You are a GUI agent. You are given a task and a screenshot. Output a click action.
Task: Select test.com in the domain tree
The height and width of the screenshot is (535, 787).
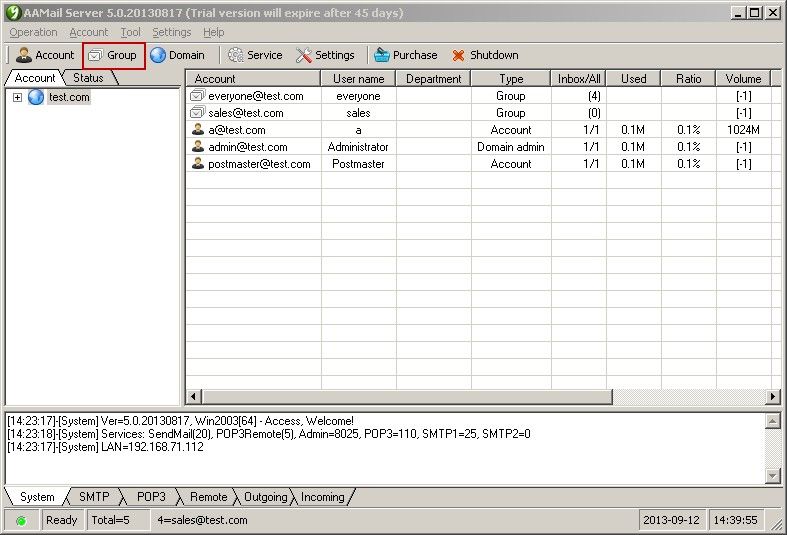[69, 97]
